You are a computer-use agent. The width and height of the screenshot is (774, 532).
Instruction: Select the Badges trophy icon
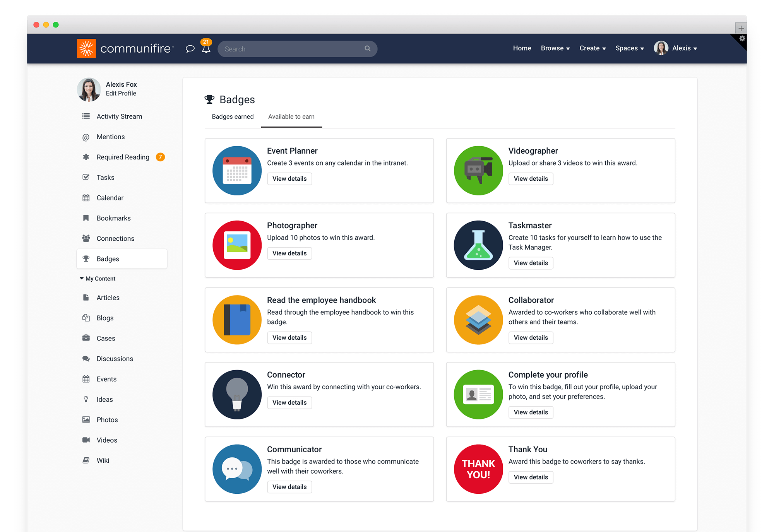86,258
